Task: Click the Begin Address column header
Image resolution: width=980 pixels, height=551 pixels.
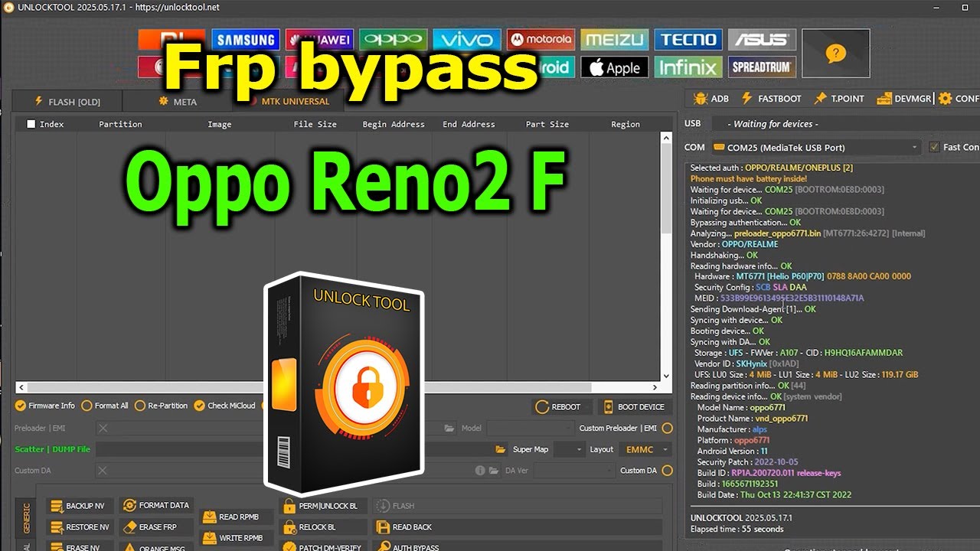Action: click(x=394, y=124)
